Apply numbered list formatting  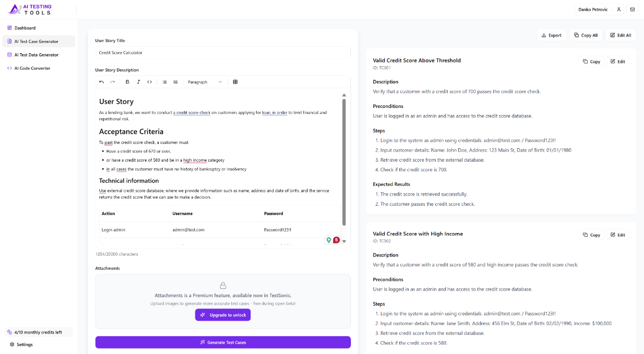175,82
